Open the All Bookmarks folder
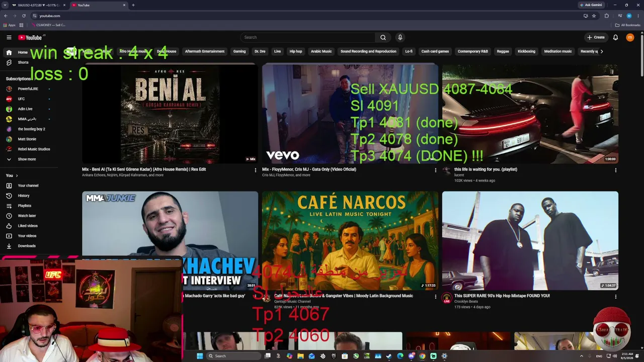The width and height of the screenshot is (644, 362). [x=628, y=25]
